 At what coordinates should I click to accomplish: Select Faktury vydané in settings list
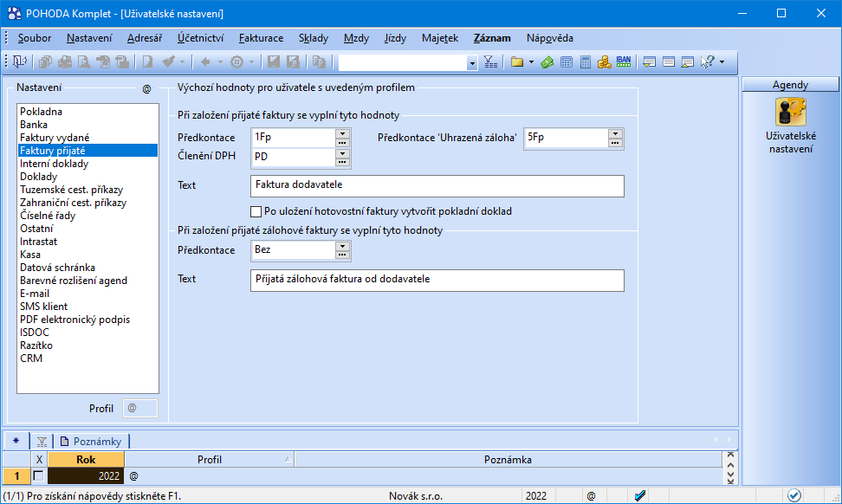click(55, 138)
